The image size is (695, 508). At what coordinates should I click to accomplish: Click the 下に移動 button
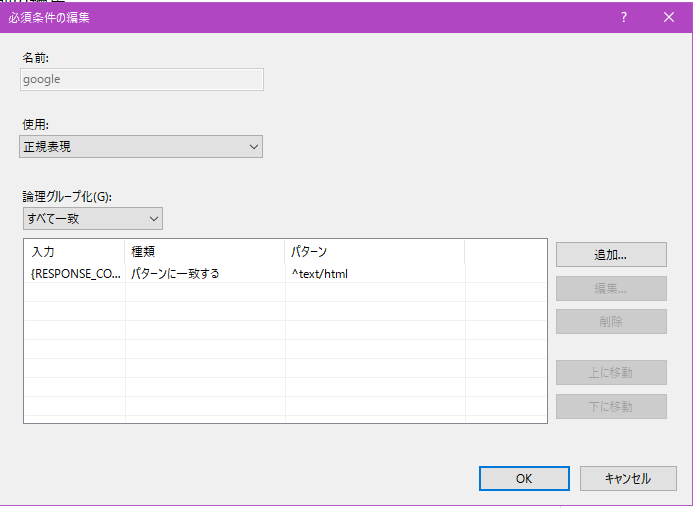coord(611,406)
